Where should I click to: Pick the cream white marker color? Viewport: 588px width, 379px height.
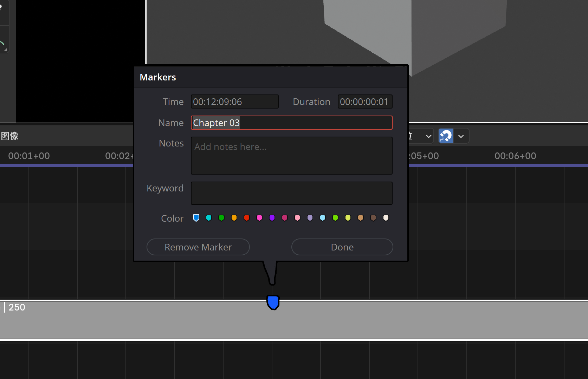[386, 218]
